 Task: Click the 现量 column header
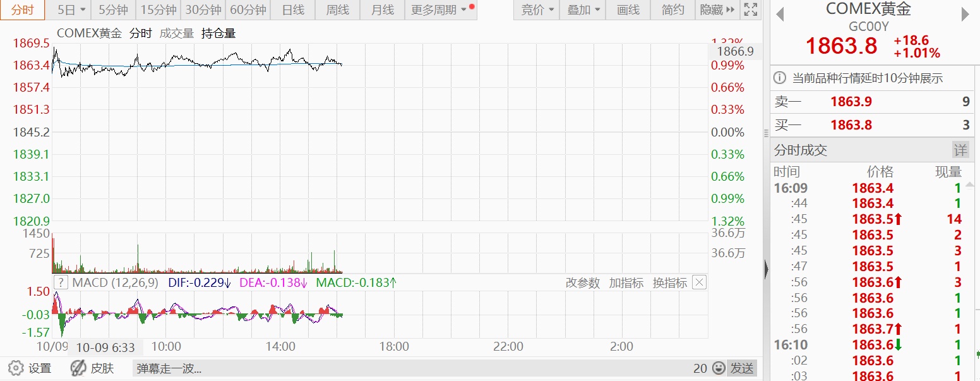point(948,172)
